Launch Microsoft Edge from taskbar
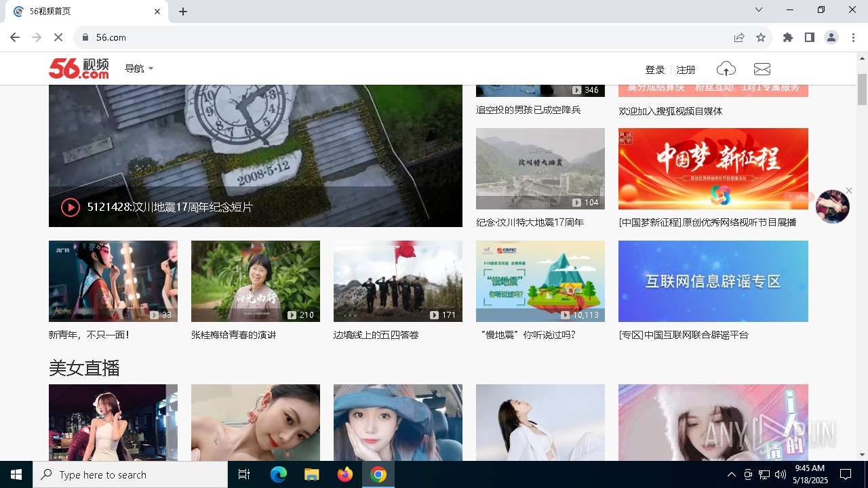The height and width of the screenshot is (488, 868). [279, 474]
